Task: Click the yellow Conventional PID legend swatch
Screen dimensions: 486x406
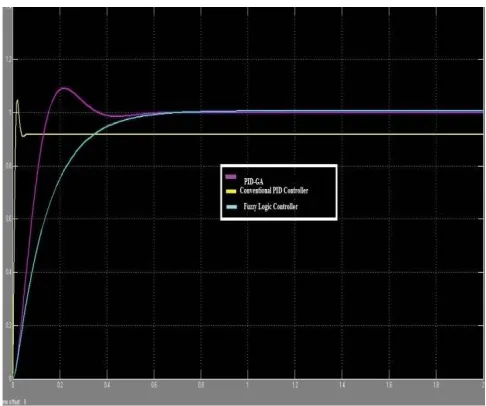Action: click(x=231, y=191)
